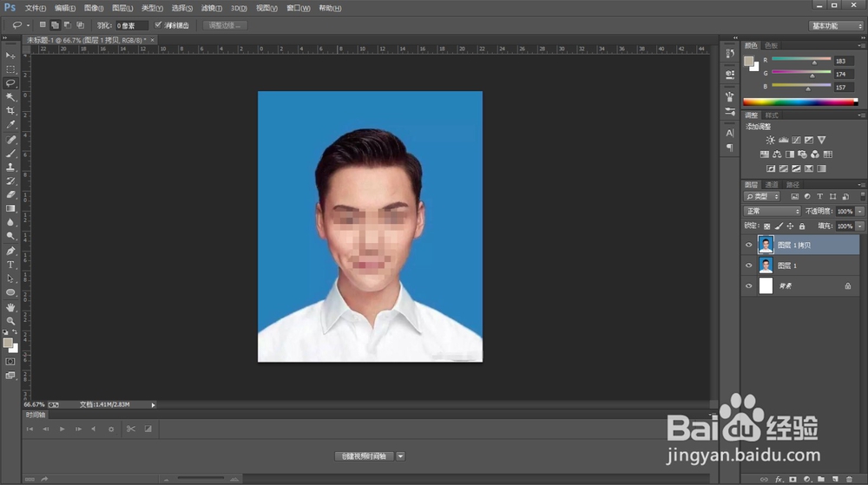Image resolution: width=868 pixels, height=485 pixels.
Task: Select the Zoom tool
Action: (x=10, y=321)
